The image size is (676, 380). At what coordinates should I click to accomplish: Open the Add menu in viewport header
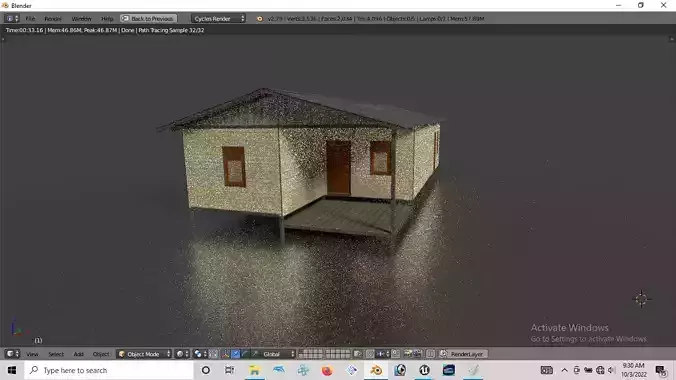[78, 354]
